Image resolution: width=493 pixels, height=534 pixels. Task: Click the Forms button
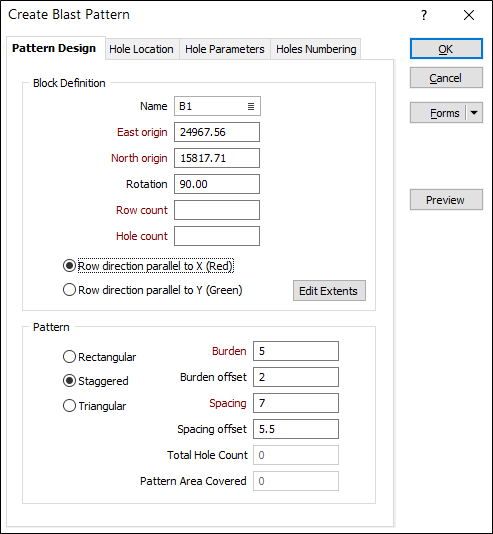(439, 113)
